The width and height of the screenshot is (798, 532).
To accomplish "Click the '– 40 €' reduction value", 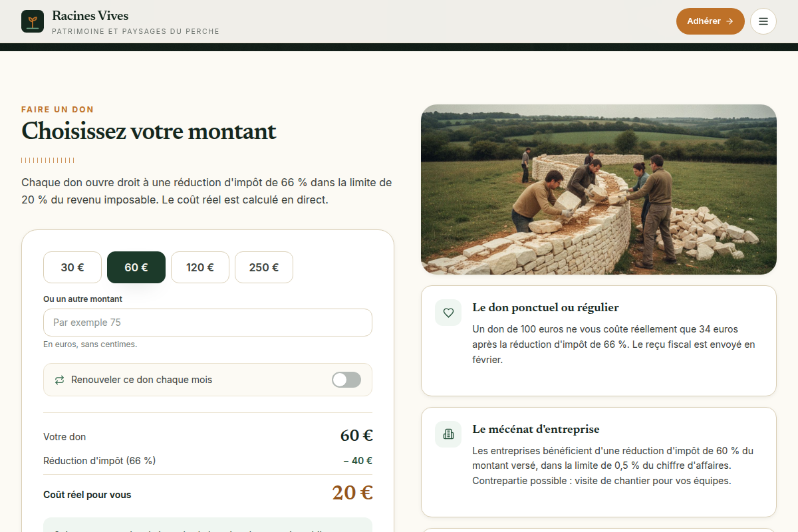I will [x=358, y=461].
